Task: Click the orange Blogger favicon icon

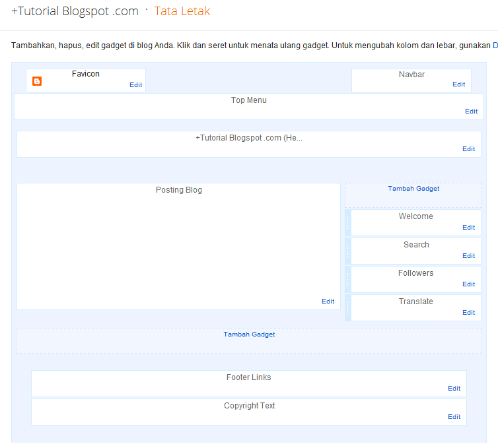Action: click(37, 81)
